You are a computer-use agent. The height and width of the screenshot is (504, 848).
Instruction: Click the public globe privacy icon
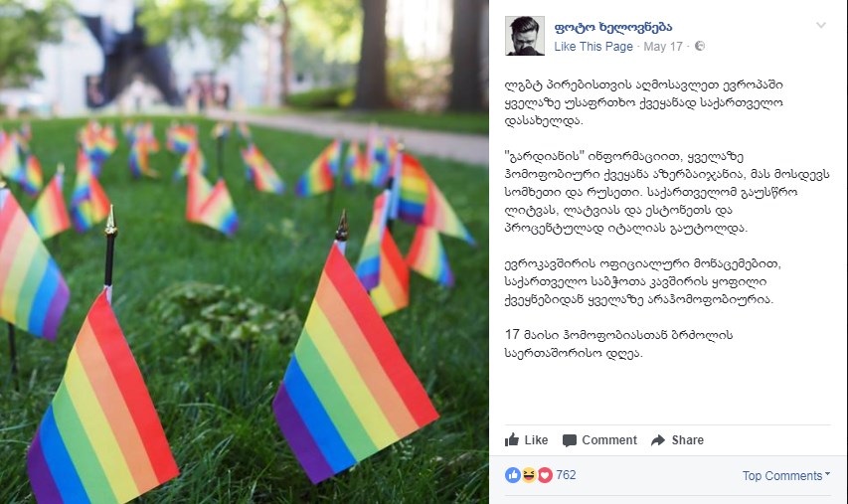tap(699, 46)
